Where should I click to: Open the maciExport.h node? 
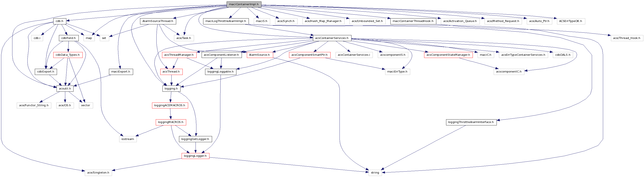(x=121, y=72)
